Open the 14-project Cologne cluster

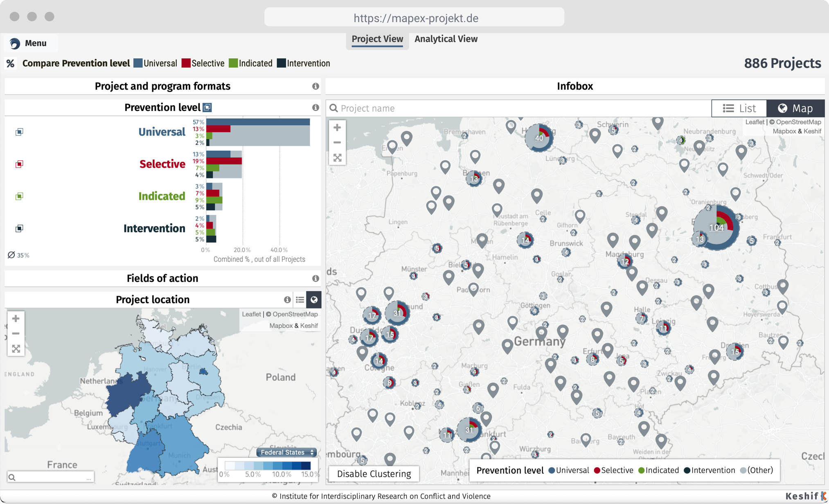point(379,361)
